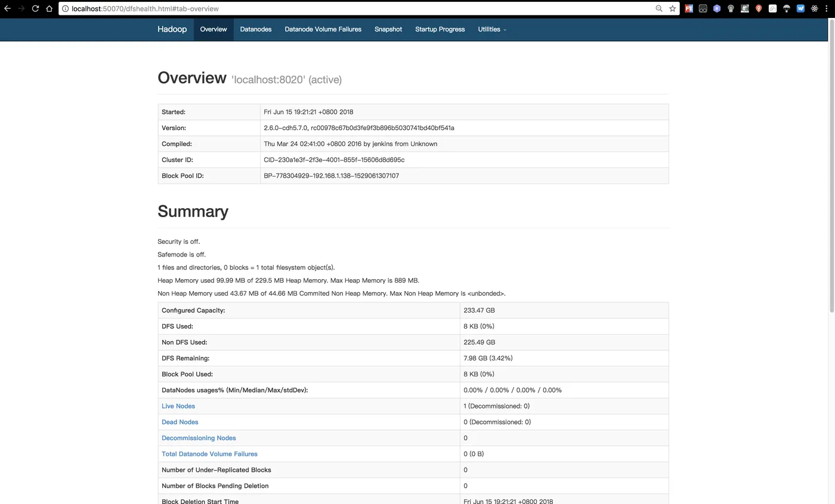The image size is (835, 504).
Task: Click the React DevTools extension icon
Action: pyautogui.click(x=814, y=8)
